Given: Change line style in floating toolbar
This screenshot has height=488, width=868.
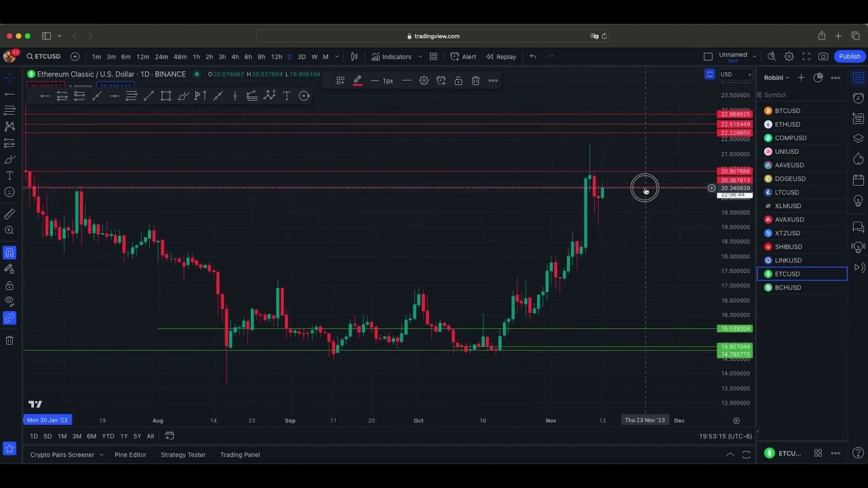Looking at the screenshot, I should 406,81.
